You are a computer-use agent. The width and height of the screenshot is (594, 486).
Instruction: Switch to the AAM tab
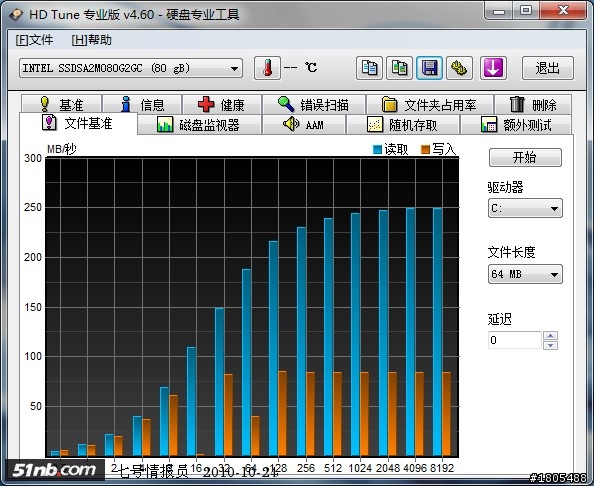(304, 125)
